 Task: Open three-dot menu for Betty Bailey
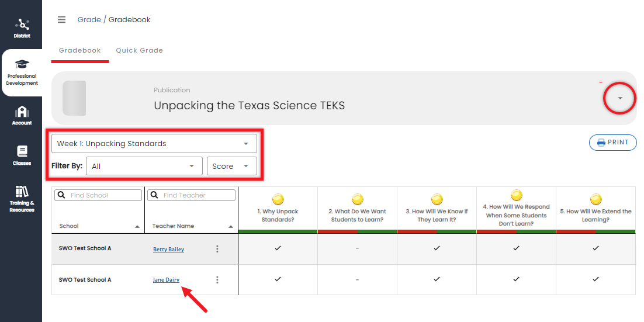pos(217,249)
